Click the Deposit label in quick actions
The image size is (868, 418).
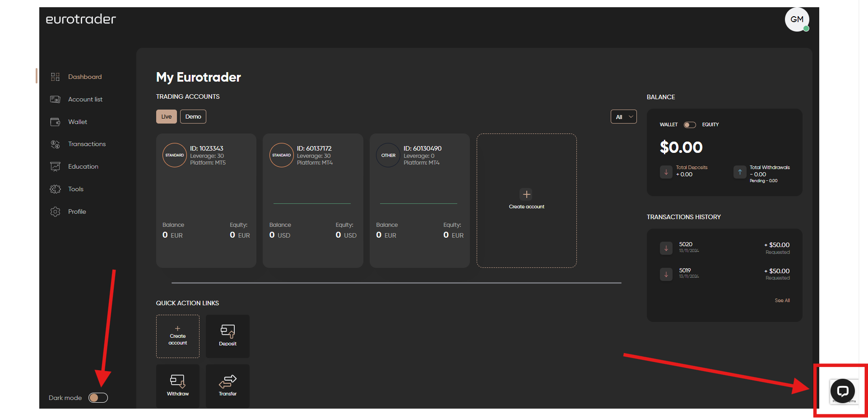[x=227, y=344]
